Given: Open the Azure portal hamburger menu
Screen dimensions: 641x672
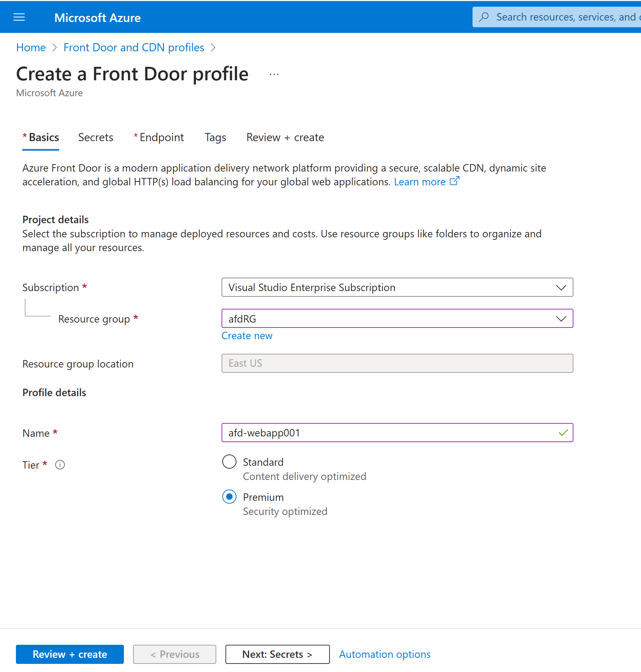Looking at the screenshot, I should (x=19, y=17).
